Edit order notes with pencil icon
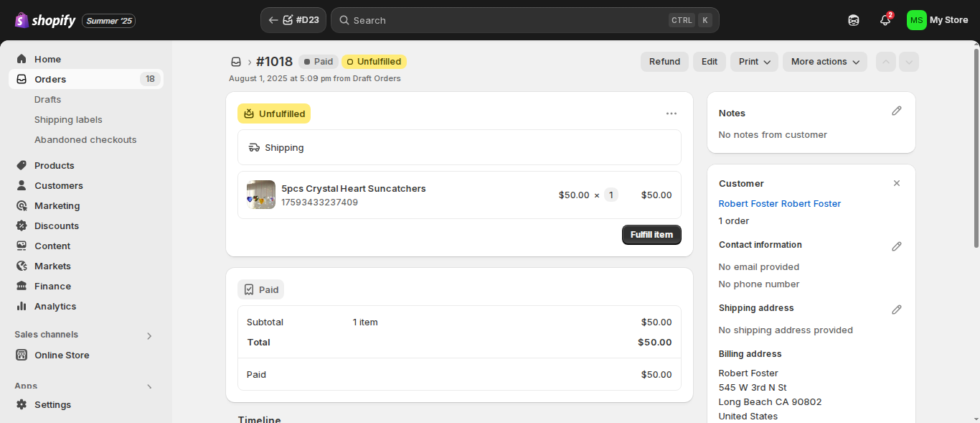The height and width of the screenshot is (423, 980). coord(896,111)
